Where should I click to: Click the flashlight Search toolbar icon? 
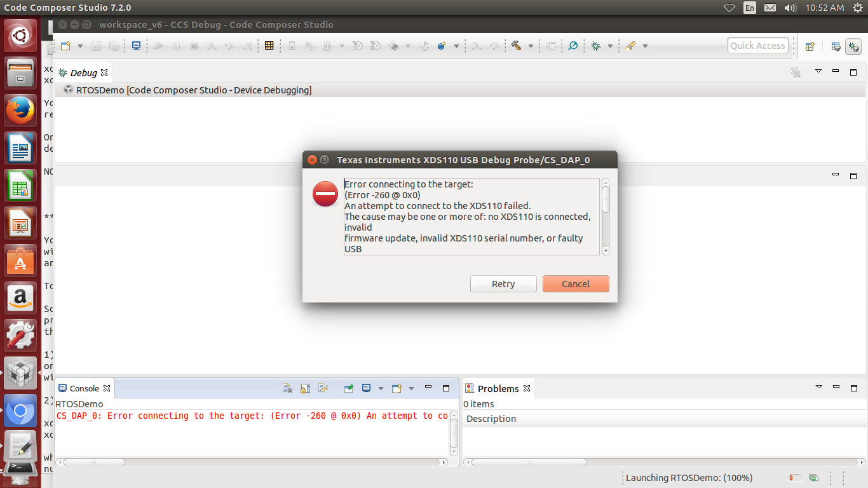(631, 46)
